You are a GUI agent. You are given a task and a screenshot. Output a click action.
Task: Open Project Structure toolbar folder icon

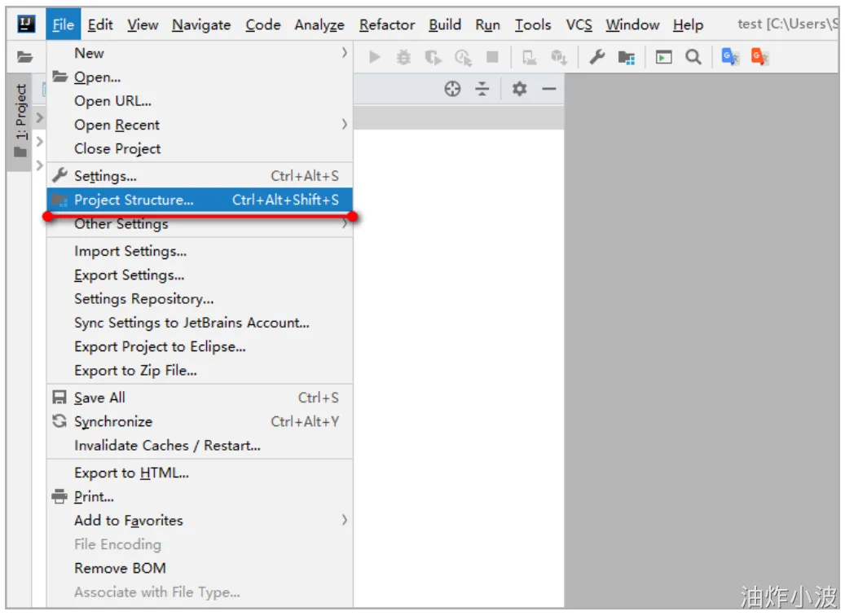coord(626,57)
